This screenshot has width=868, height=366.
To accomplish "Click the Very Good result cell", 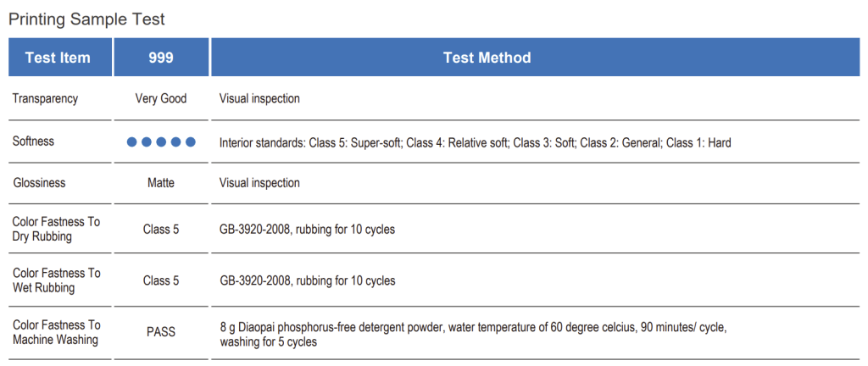I will (161, 98).
